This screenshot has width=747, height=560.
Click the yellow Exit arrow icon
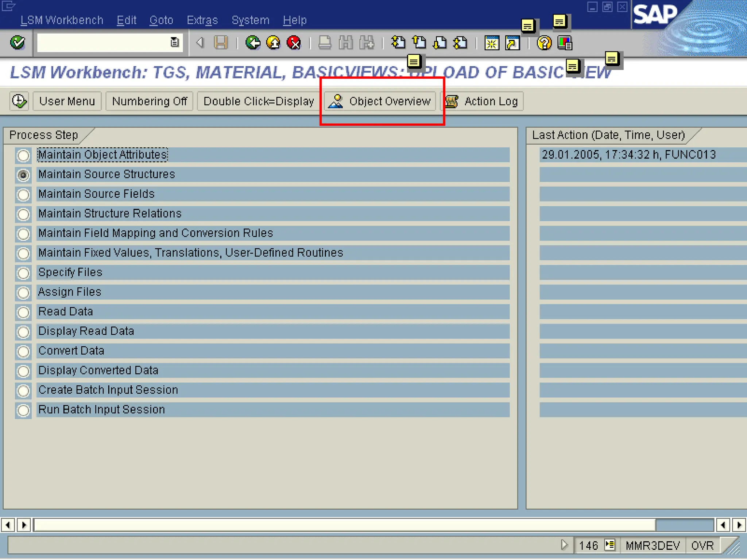273,43
